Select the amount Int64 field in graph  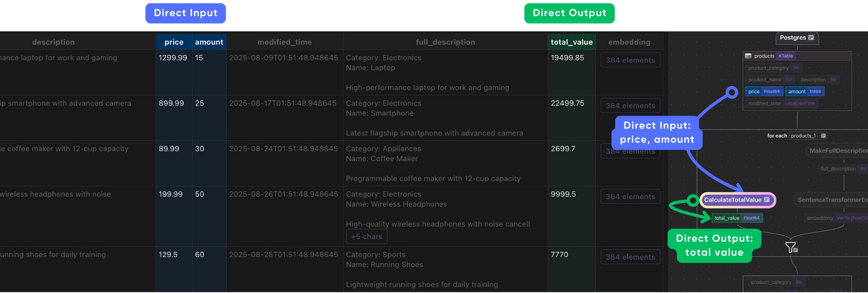804,91
